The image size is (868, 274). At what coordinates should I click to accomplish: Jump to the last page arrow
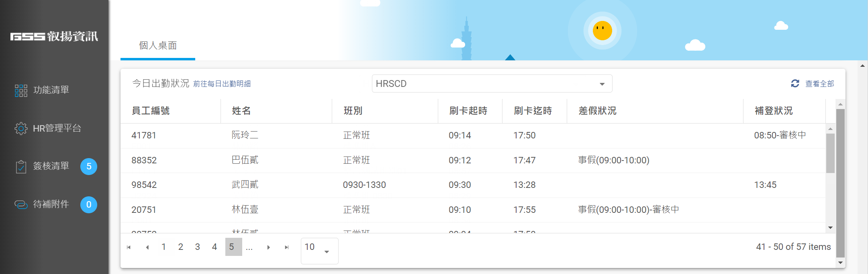coord(286,247)
